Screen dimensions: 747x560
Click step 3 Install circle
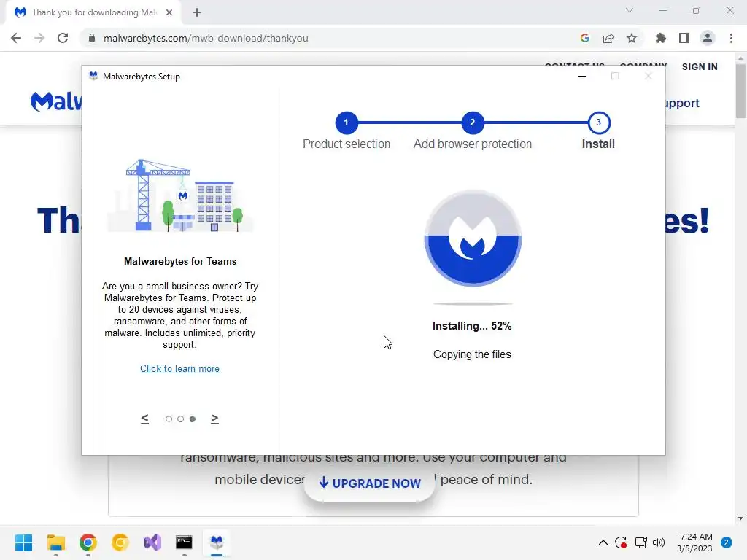pos(598,122)
